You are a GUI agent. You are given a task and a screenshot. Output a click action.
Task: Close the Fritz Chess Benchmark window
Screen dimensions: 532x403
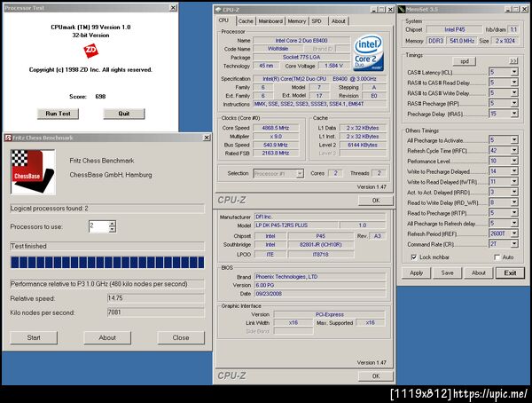coord(207,138)
